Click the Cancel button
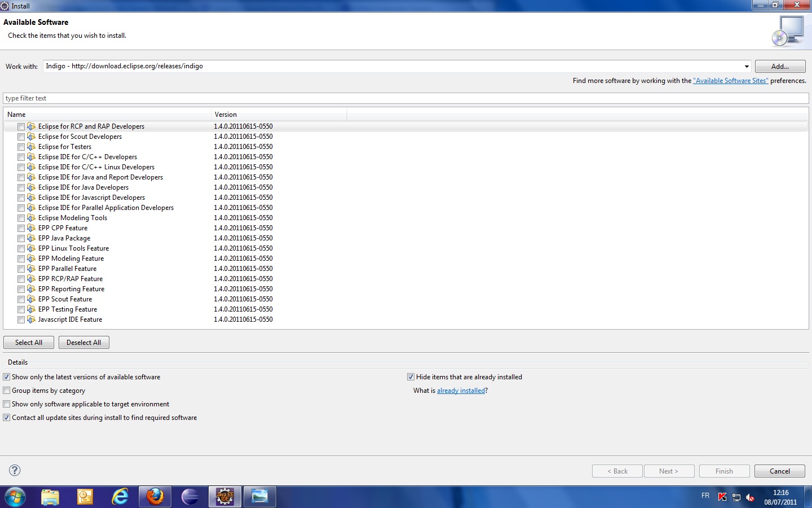The height and width of the screenshot is (508, 812). coord(780,471)
